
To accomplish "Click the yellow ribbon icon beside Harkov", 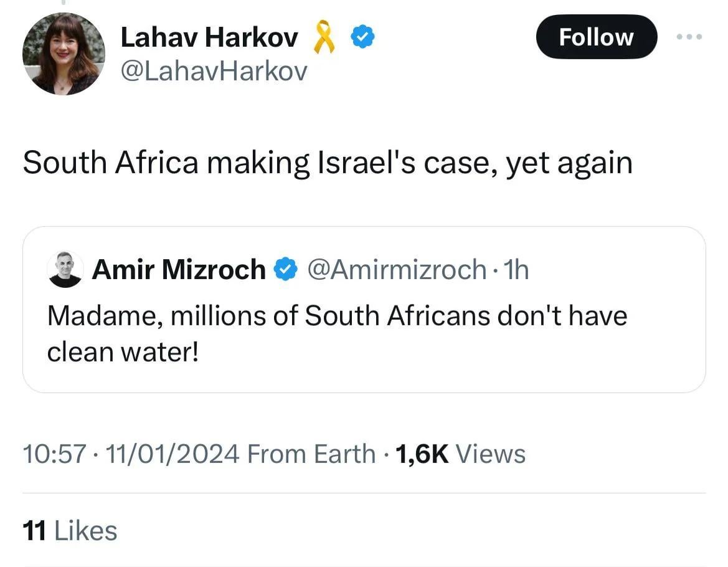I will [x=323, y=37].
